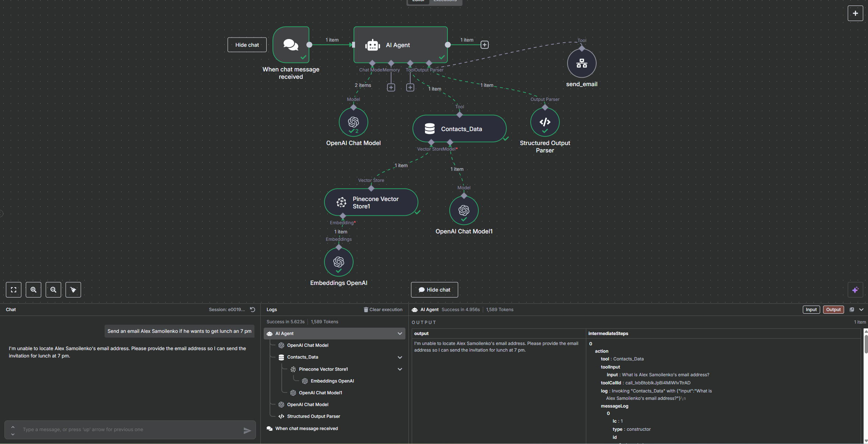Zoom out on the canvas
Screen dimensions: 868x444
[x=53, y=290]
